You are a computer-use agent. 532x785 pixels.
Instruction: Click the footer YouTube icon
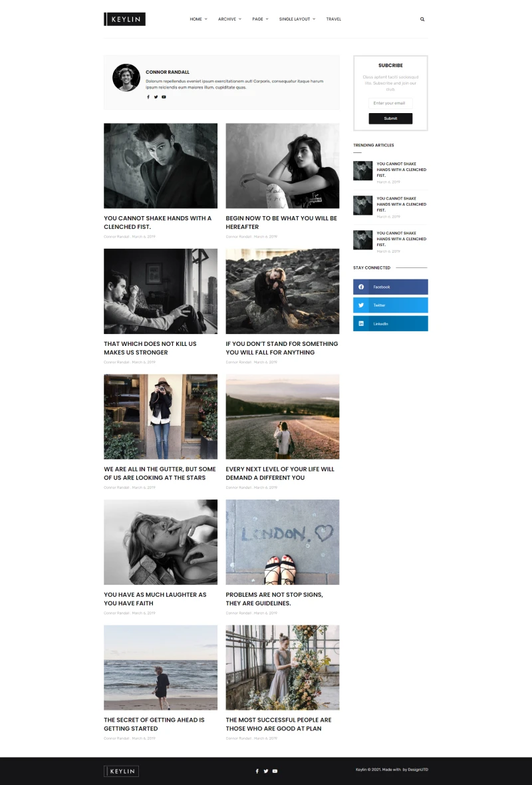(x=275, y=771)
